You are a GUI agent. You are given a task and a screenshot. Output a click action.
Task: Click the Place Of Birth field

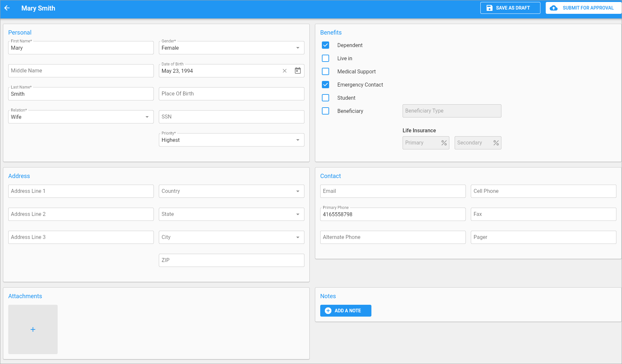click(232, 94)
